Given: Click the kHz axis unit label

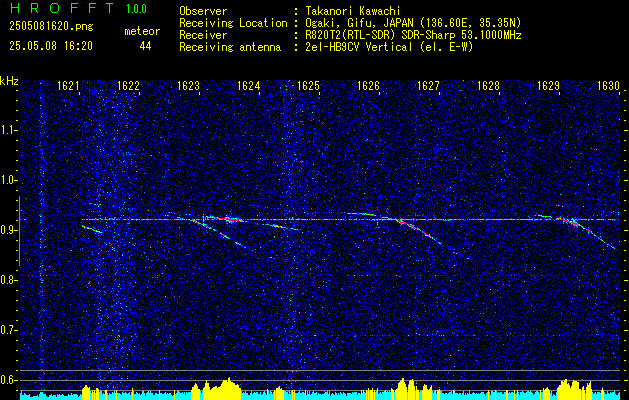Looking at the screenshot, I should pos(9,81).
